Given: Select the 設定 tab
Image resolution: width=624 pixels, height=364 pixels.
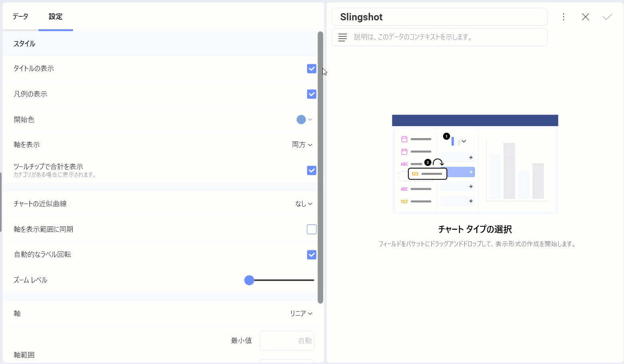Looking at the screenshot, I should pos(56,16).
